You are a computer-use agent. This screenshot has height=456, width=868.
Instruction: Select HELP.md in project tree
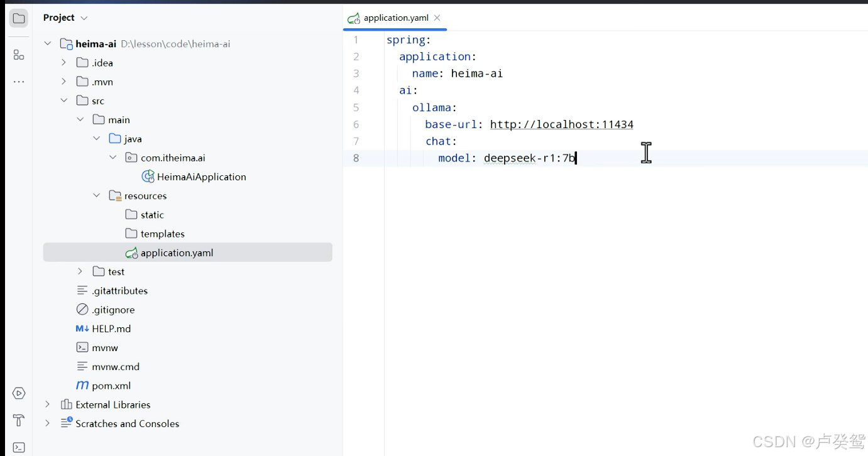pos(111,328)
